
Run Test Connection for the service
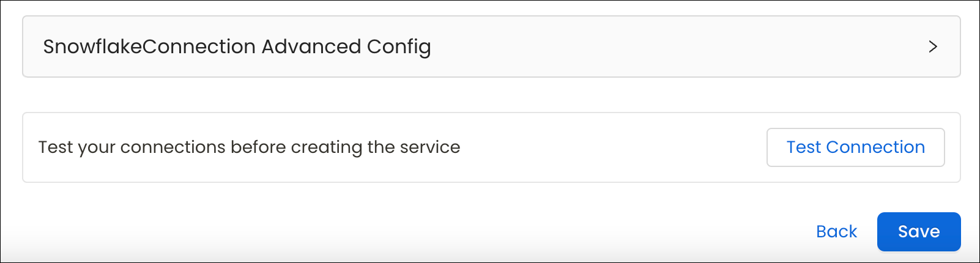click(855, 147)
